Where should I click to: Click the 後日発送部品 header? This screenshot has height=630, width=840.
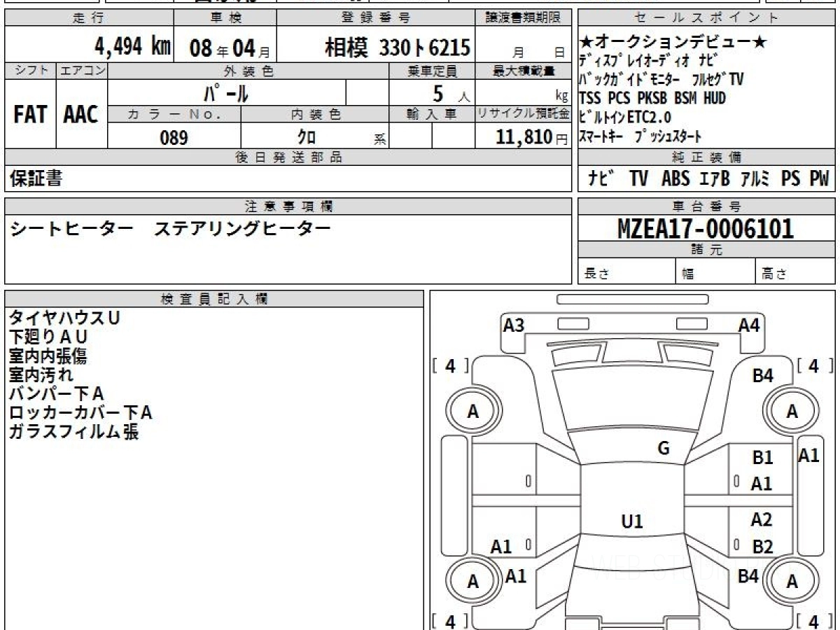pyautogui.click(x=288, y=157)
